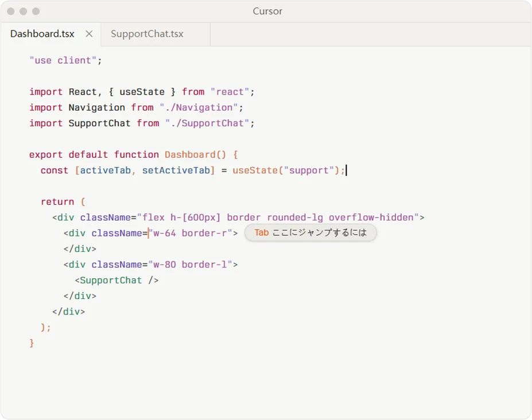Click the closing brace of Dashboard function
The width and height of the screenshot is (532, 420).
[32, 343]
